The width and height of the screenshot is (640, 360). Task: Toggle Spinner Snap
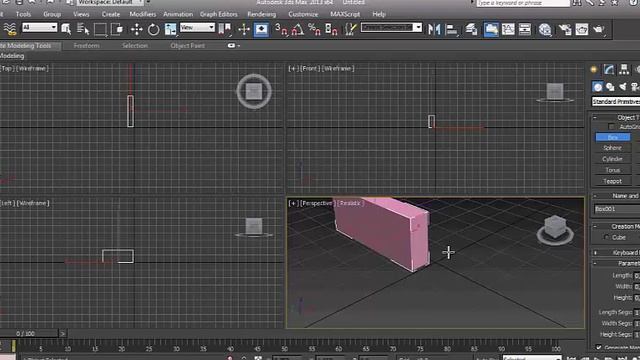[331, 29]
